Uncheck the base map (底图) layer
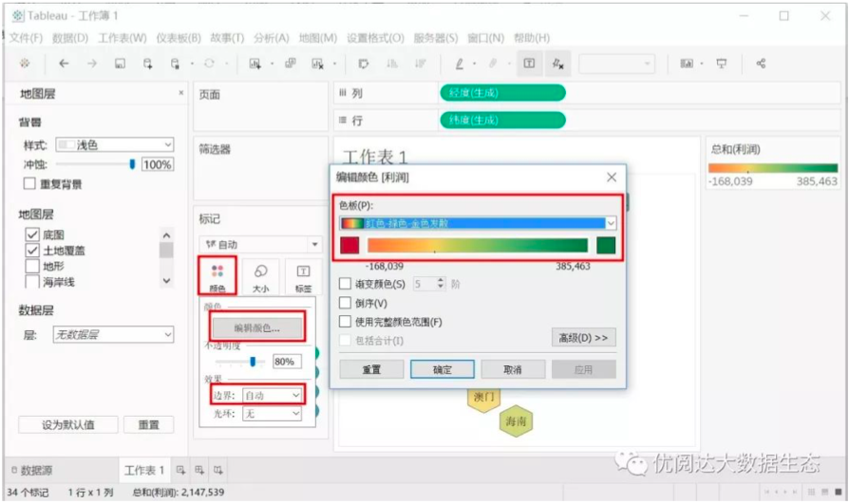This screenshot has width=849, height=504. click(x=32, y=234)
